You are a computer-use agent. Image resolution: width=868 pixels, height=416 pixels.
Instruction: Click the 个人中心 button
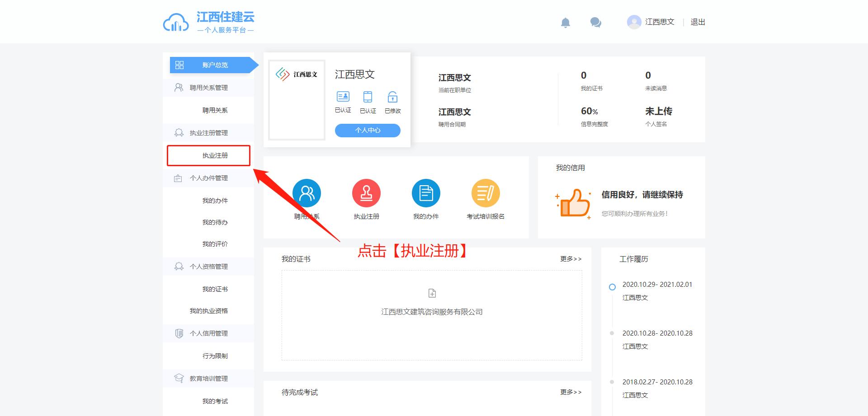tap(368, 130)
